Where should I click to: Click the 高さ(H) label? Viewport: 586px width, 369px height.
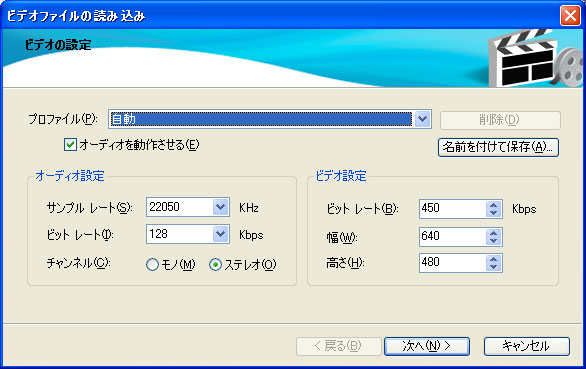point(345,263)
